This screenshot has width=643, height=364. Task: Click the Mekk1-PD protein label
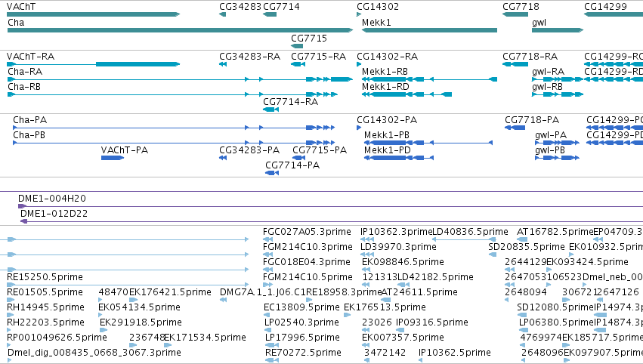pos(387,150)
